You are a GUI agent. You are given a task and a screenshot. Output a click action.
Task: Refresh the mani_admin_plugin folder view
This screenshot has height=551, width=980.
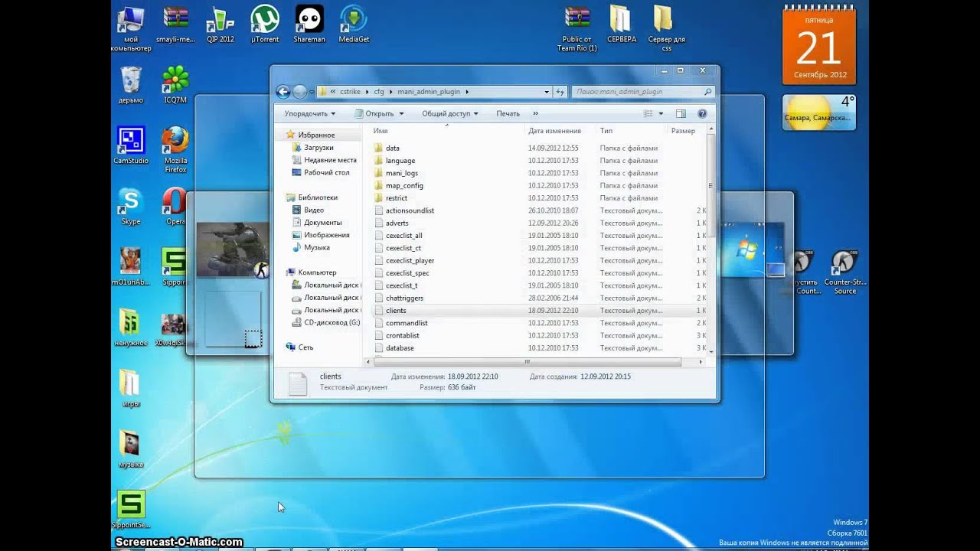click(x=560, y=92)
